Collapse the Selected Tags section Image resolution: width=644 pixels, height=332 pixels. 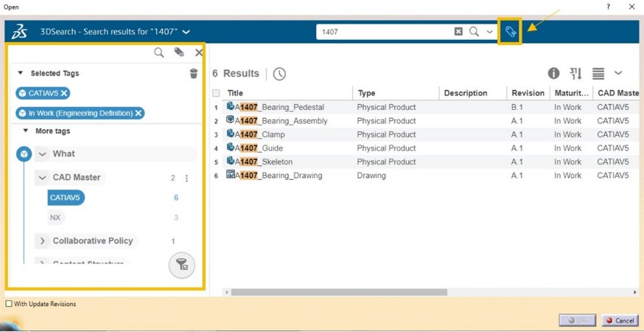click(21, 73)
